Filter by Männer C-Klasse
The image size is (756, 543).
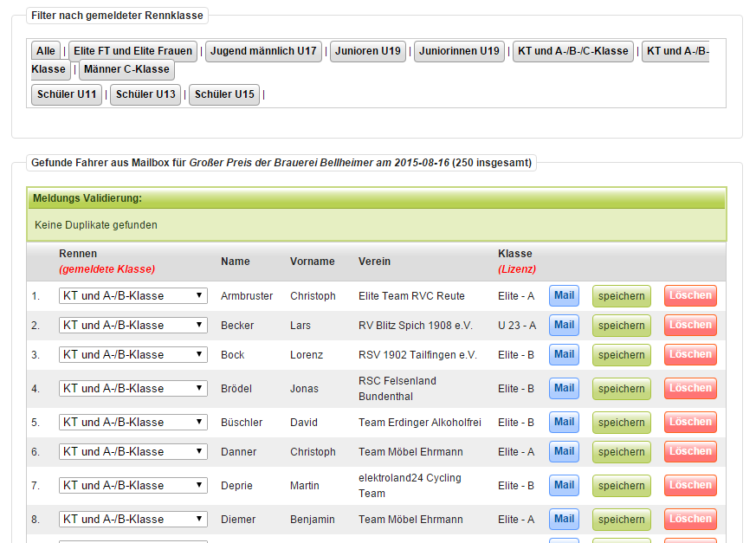coord(126,69)
